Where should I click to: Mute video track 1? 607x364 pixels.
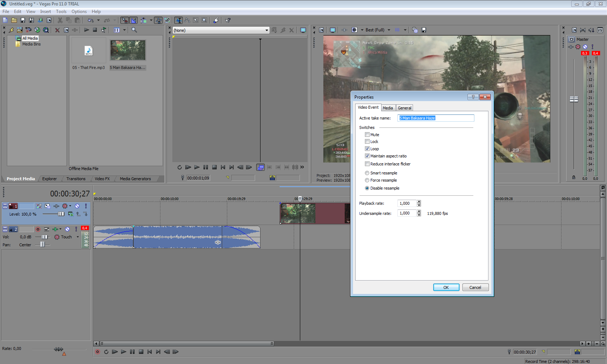pos(77,206)
